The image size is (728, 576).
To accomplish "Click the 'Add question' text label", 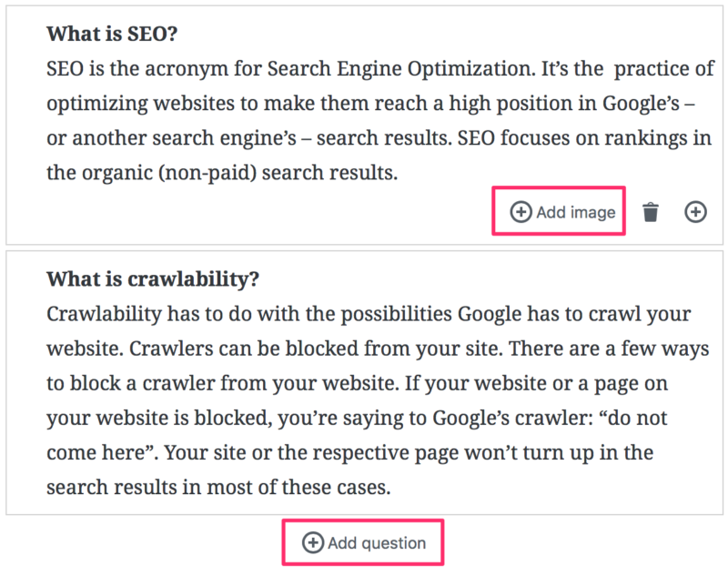I will 376,542.
